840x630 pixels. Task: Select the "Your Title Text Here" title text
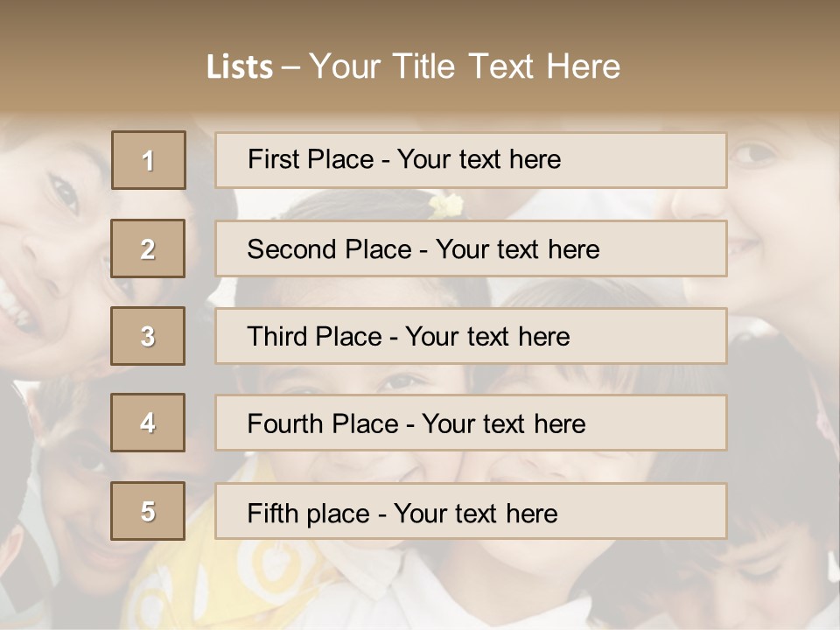tap(465, 66)
